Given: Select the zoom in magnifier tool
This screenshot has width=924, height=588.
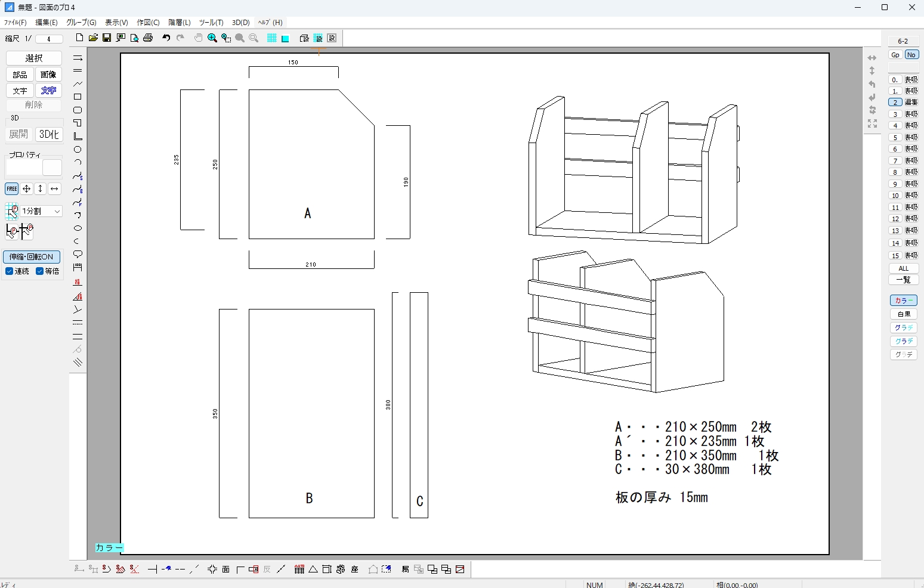Looking at the screenshot, I should point(212,38).
